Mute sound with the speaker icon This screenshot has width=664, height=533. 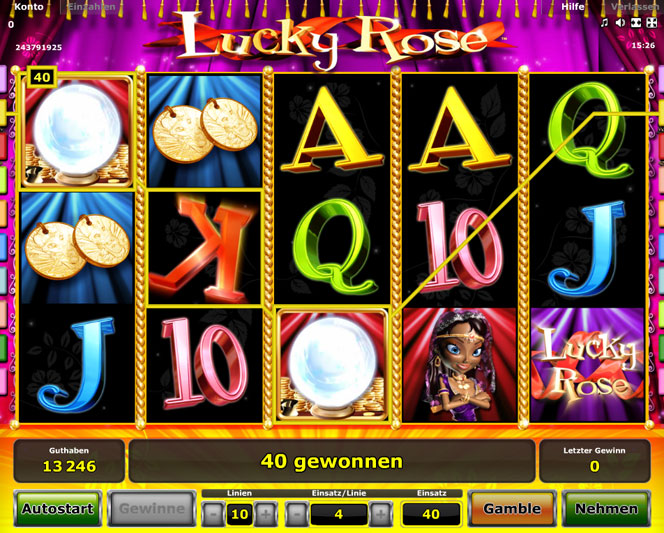pyautogui.click(x=620, y=23)
